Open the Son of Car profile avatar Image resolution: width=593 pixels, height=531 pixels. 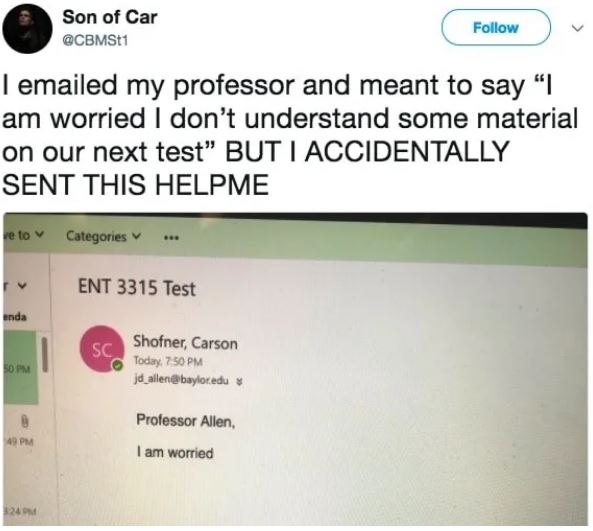coord(27,29)
